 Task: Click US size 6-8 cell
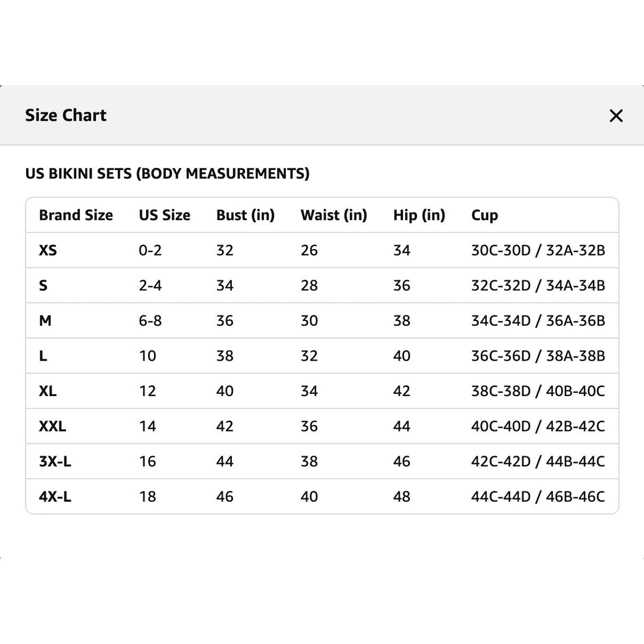pyautogui.click(x=150, y=320)
